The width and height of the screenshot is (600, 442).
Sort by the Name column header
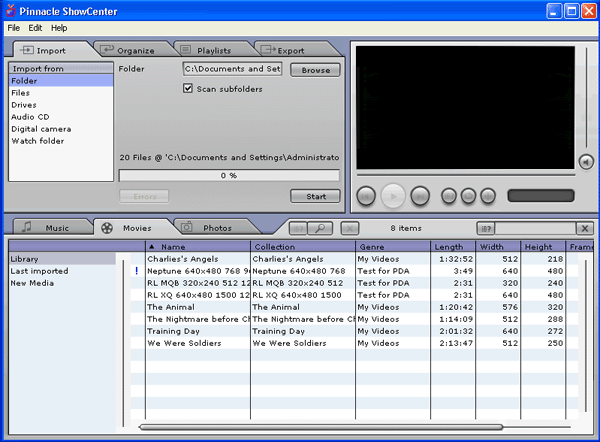(198, 247)
